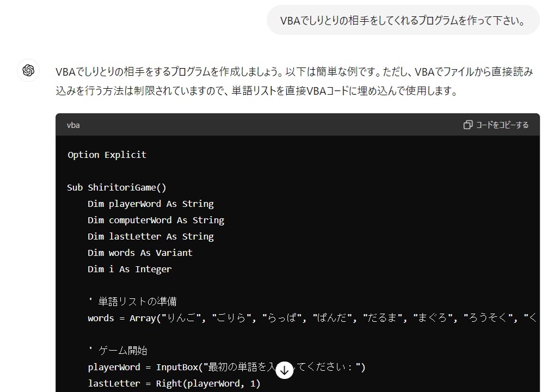Click the 'コードをコピーする' button text
559x392 pixels.
point(502,125)
